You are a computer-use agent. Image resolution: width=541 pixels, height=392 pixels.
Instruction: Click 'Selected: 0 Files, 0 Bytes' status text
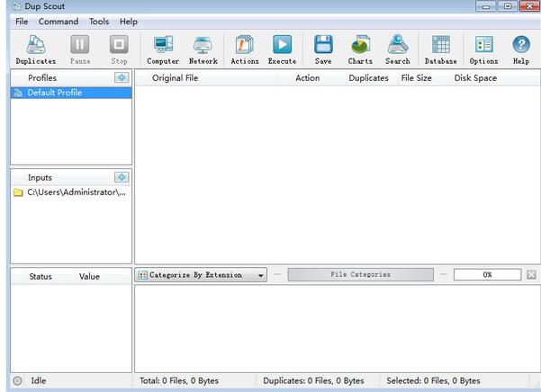[x=433, y=380]
